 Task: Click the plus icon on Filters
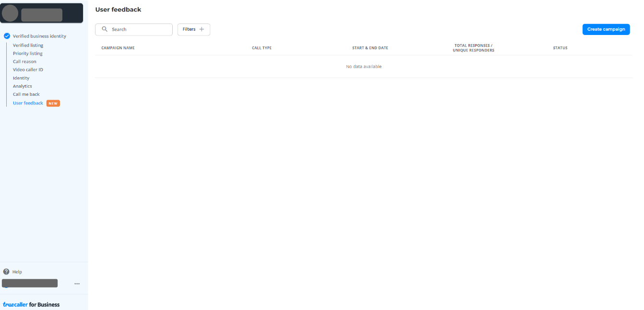click(202, 29)
